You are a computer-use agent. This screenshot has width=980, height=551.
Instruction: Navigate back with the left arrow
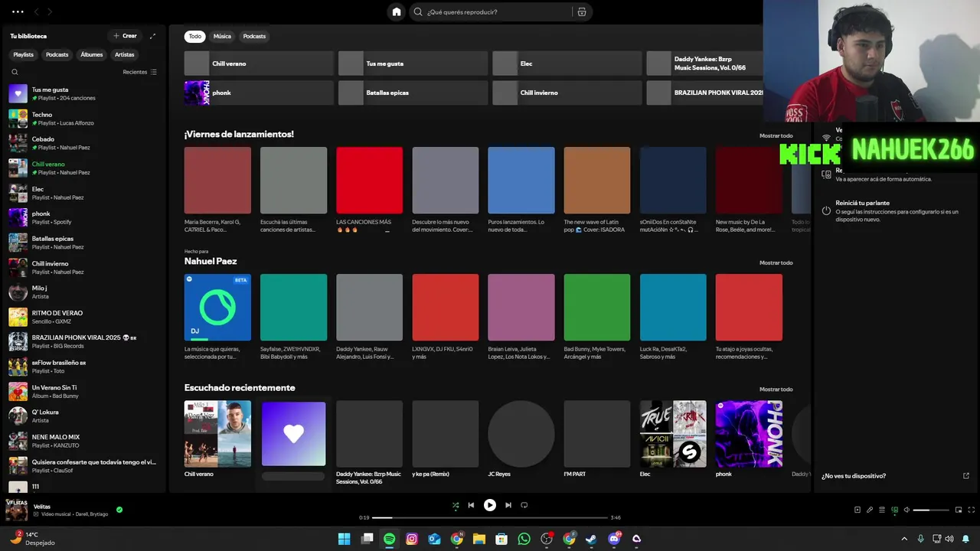tap(36, 11)
